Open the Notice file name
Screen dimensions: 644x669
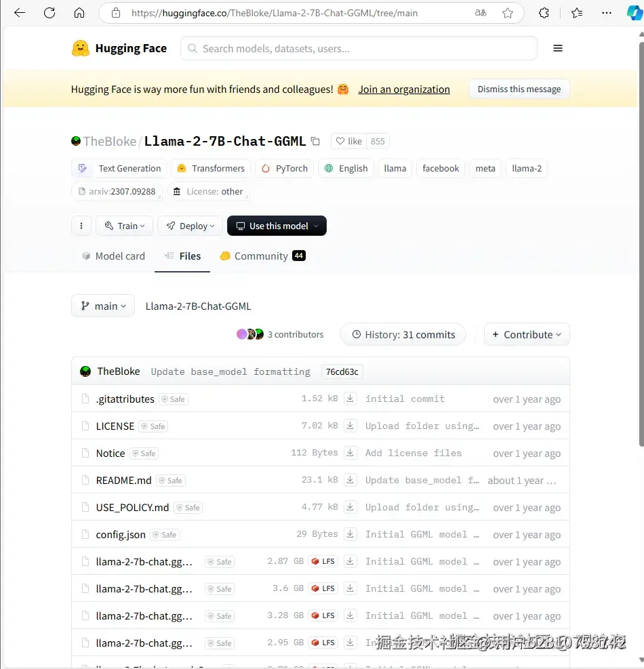pos(110,453)
